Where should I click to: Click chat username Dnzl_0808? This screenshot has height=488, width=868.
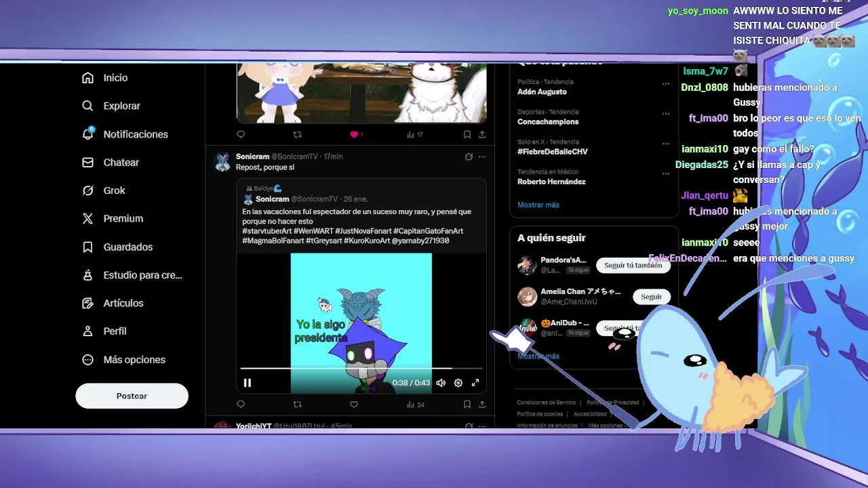(705, 87)
